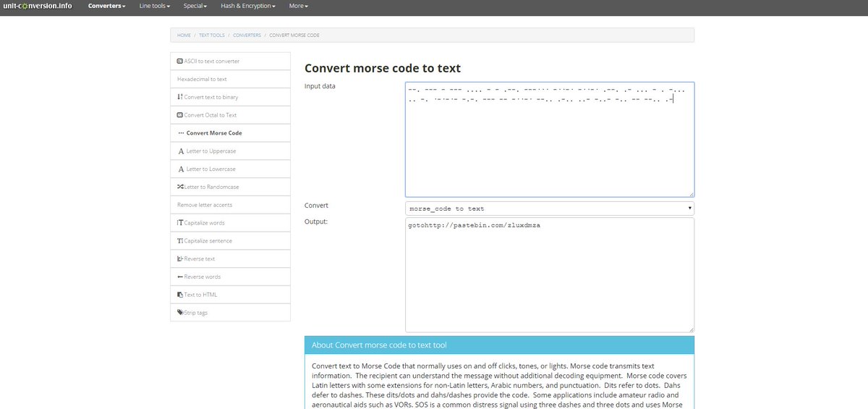Expand the Converters menu
Screen dimensions: 868x409
click(107, 6)
